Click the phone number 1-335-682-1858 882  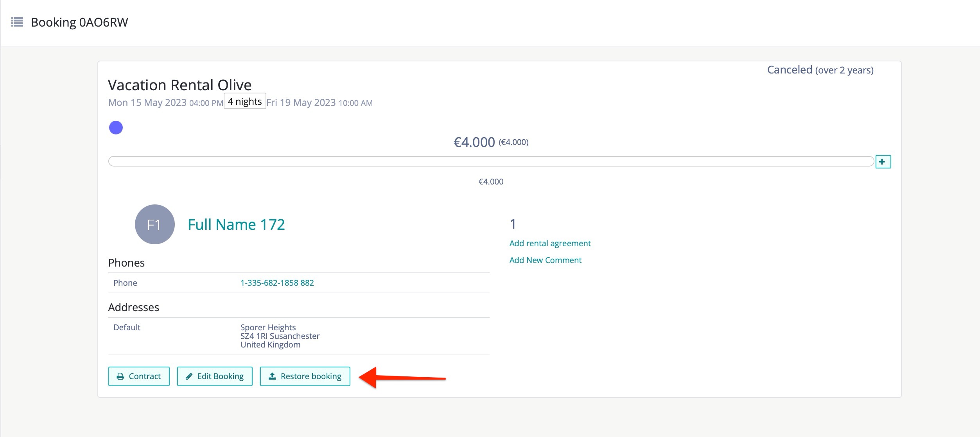point(277,283)
